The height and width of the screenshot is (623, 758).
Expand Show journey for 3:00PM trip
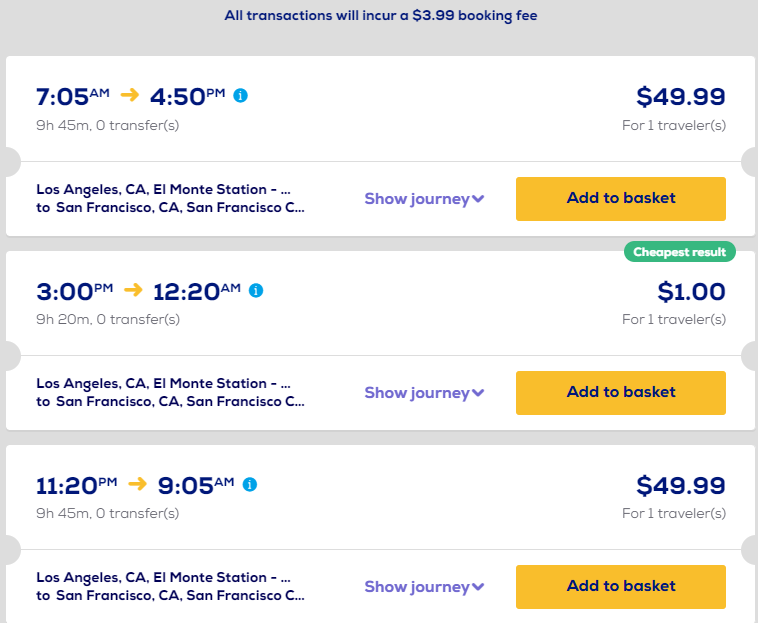424,393
